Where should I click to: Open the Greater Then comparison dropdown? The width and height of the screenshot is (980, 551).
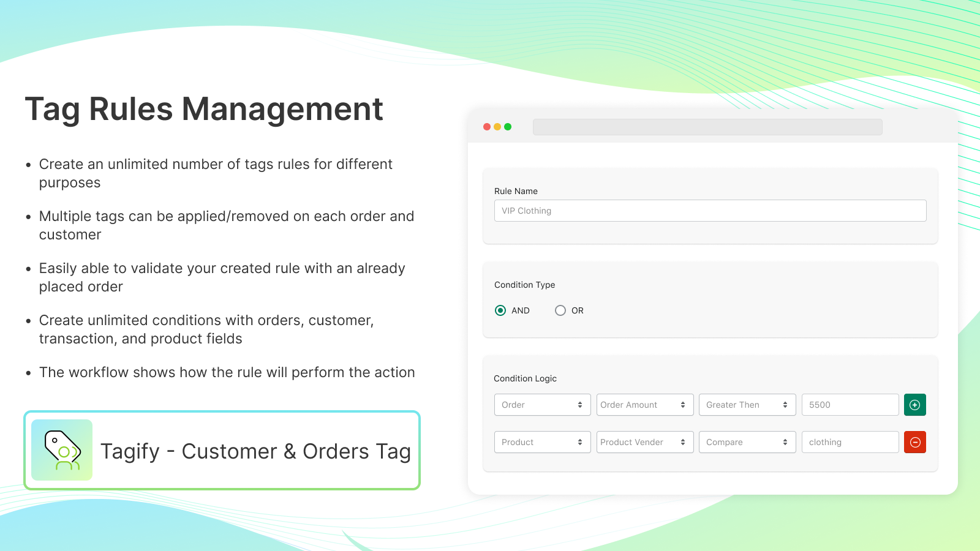pyautogui.click(x=747, y=405)
